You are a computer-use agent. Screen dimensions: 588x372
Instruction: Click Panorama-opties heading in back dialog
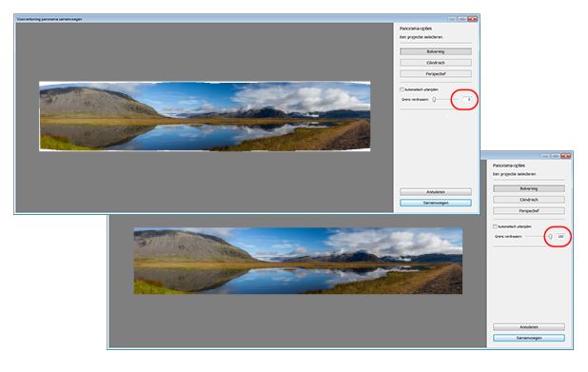tap(509, 166)
